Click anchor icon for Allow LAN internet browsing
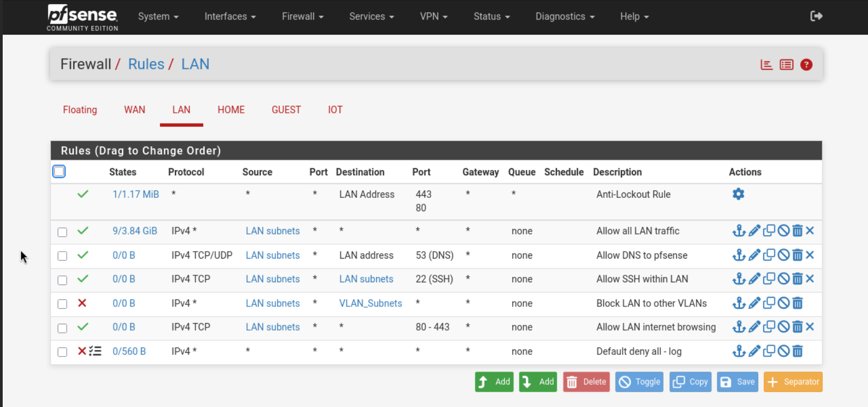 pos(739,326)
